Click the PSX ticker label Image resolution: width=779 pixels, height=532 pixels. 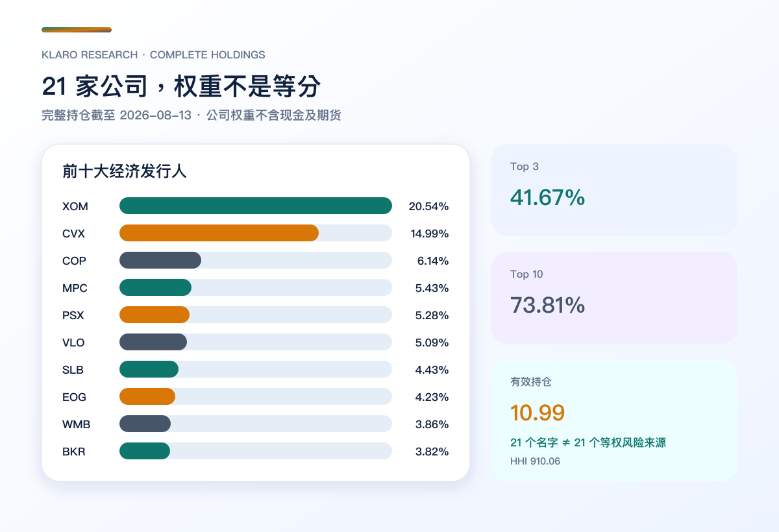[73, 315]
